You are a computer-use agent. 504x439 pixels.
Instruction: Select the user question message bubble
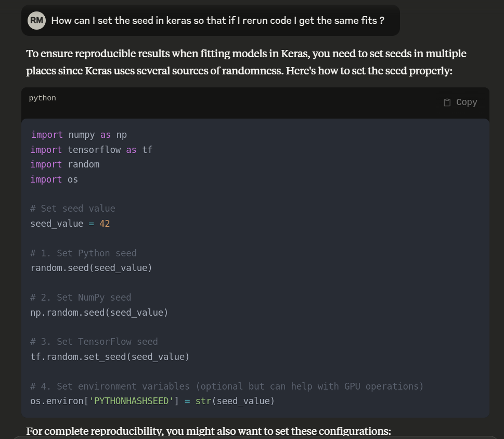coord(217,21)
